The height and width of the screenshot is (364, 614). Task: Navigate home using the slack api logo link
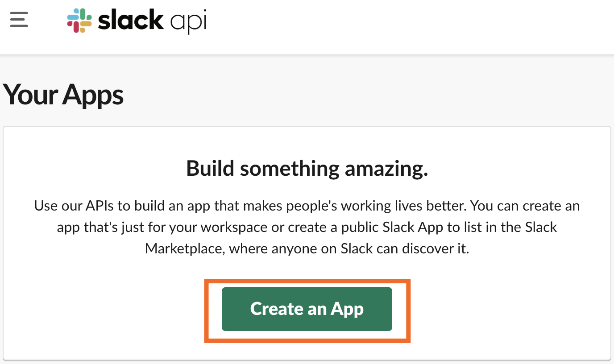(136, 20)
